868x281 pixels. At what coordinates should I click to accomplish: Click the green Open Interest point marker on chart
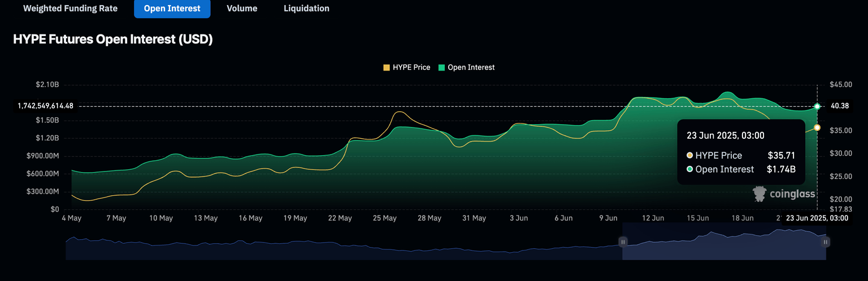click(817, 106)
